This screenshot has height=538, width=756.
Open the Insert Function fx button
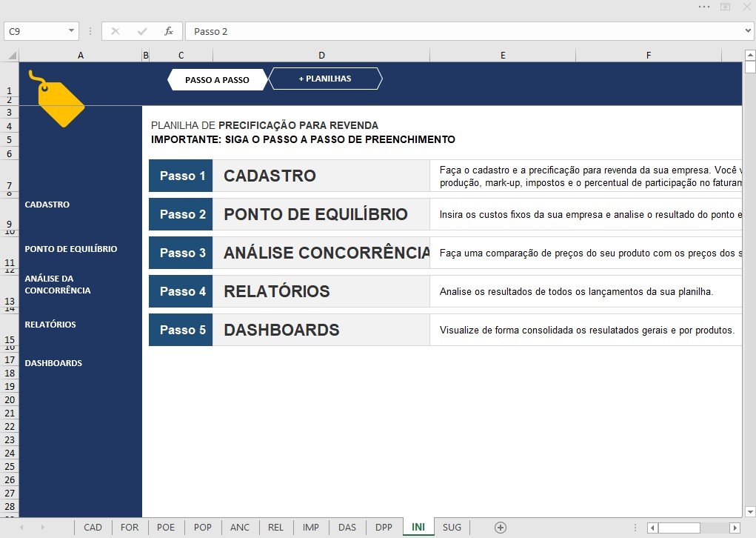tap(168, 31)
